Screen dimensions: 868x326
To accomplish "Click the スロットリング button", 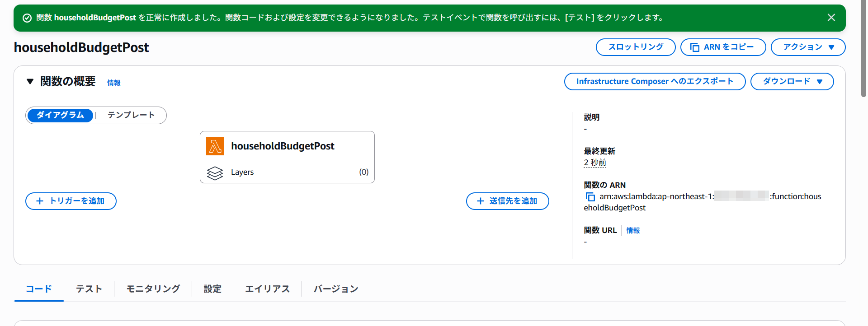I will tap(635, 47).
